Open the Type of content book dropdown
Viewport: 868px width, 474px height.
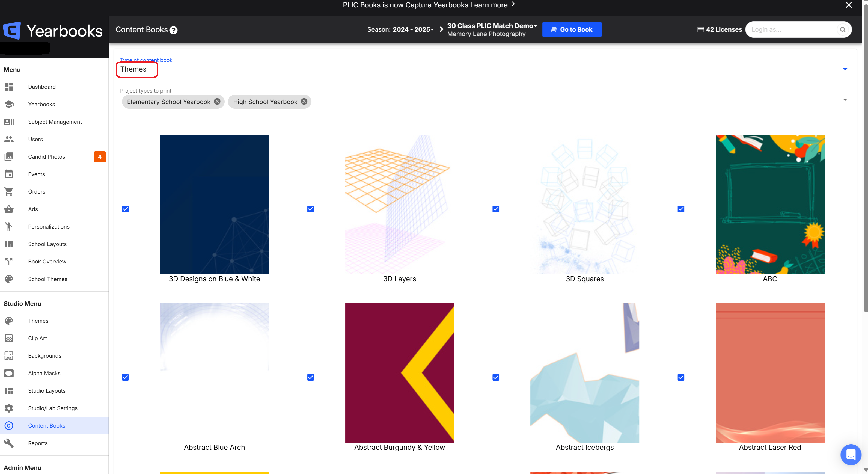click(x=485, y=69)
